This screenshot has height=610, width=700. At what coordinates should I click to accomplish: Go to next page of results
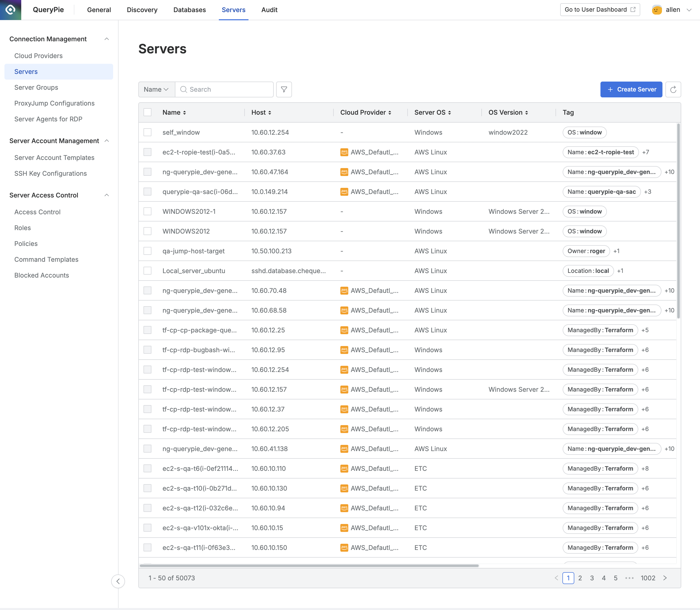[x=665, y=578]
